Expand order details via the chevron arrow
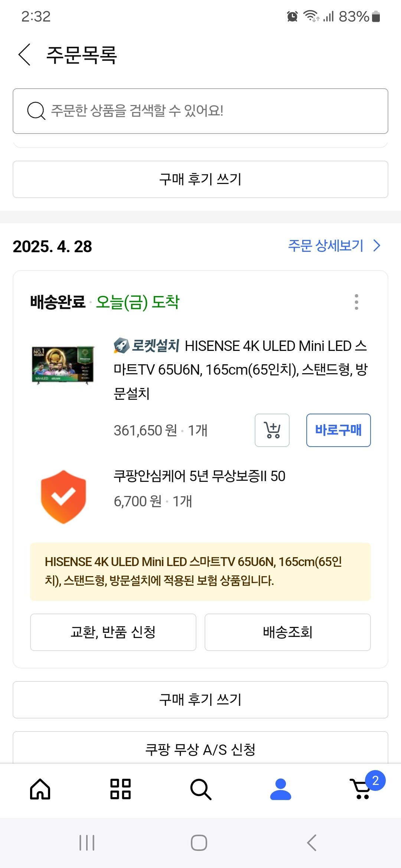This screenshot has width=401, height=868. click(x=377, y=246)
